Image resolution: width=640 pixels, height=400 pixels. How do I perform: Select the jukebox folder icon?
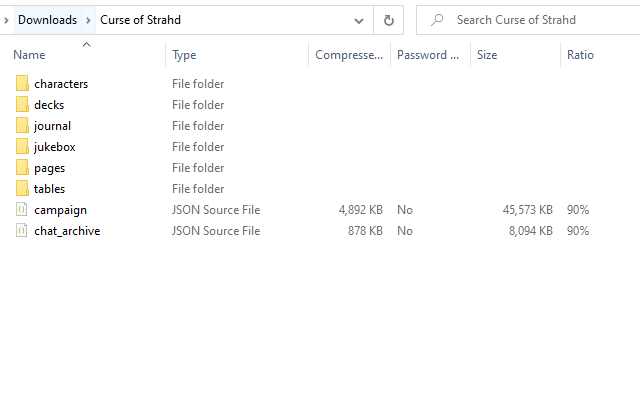click(x=23, y=147)
